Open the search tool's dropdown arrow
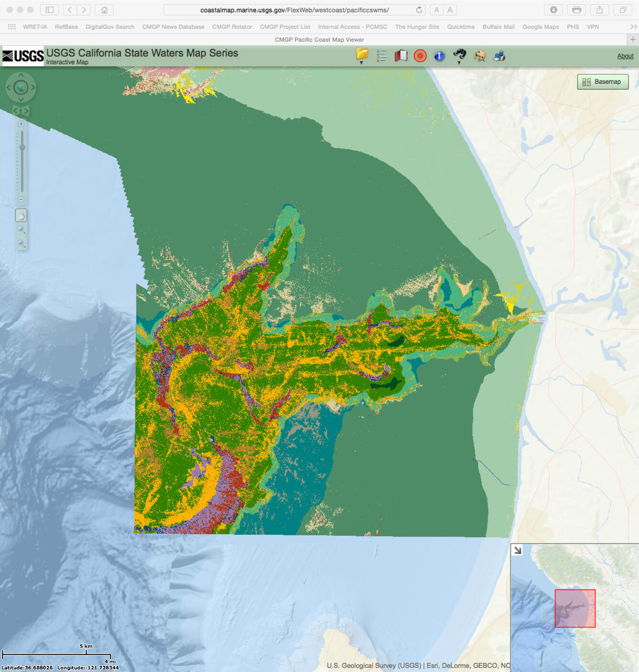This screenshot has height=672, width=639. pos(460,63)
